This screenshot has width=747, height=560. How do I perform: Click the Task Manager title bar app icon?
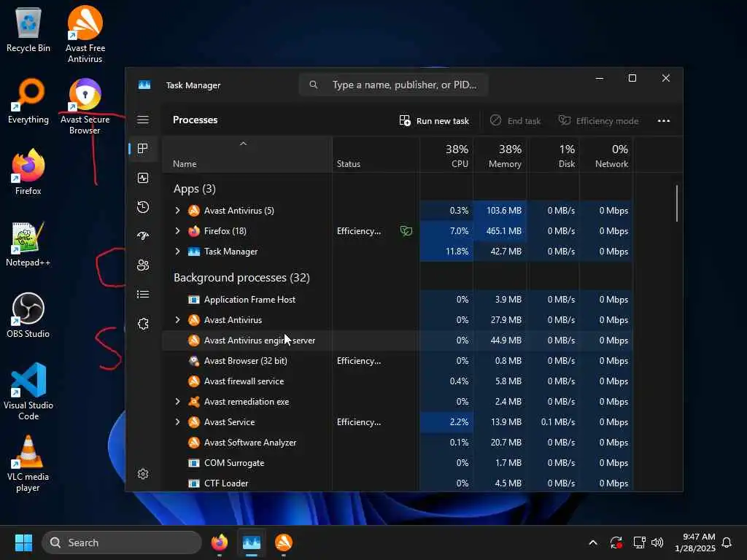coord(144,85)
